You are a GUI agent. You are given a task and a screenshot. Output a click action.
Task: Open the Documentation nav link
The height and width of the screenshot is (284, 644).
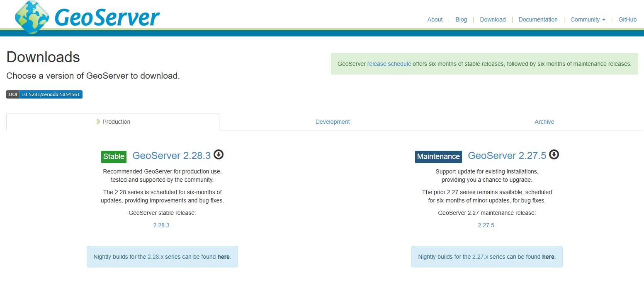[538, 19]
